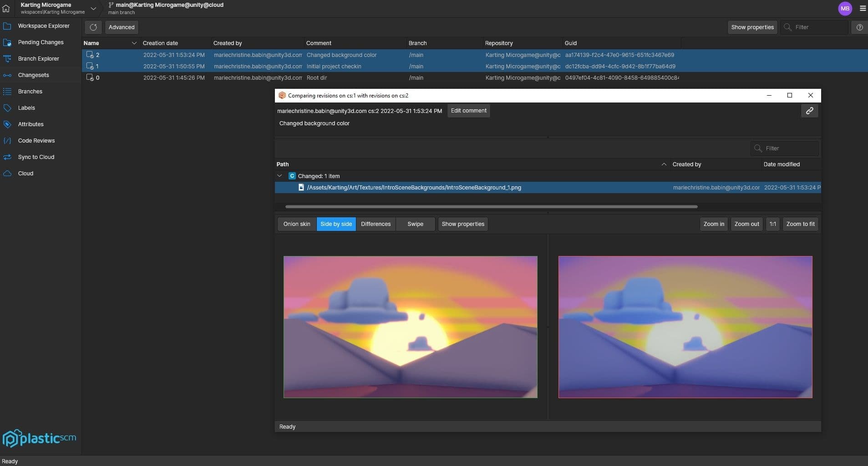The image size is (868, 466).
Task: Open Branch Explorer from sidebar
Action: (38, 59)
